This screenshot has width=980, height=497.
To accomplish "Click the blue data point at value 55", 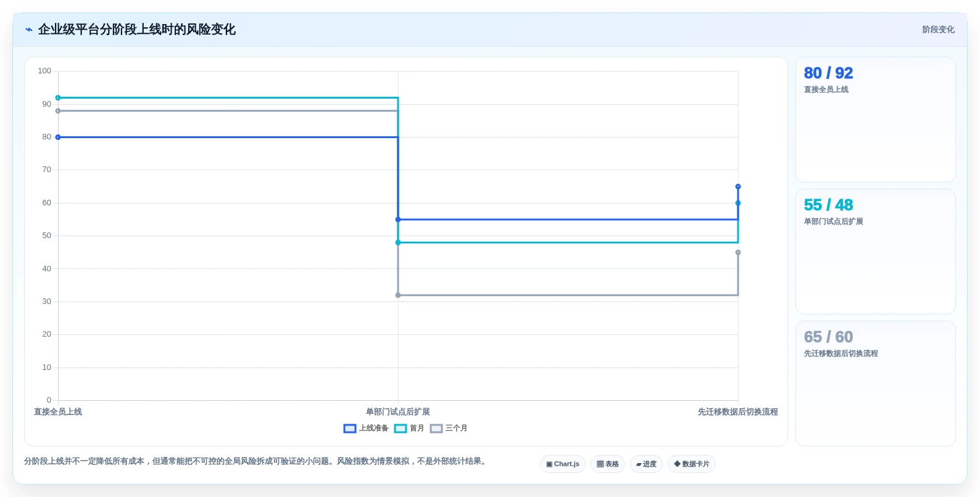I will [x=398, y=220].
